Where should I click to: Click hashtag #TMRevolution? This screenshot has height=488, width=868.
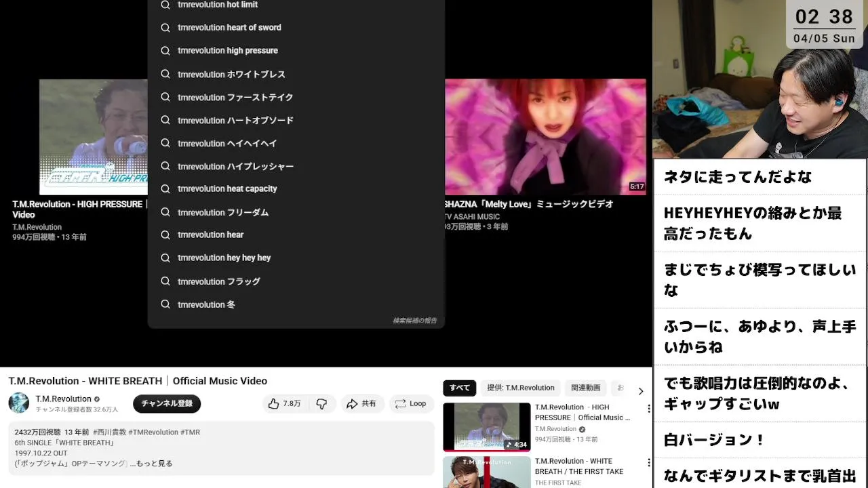click(x=153, y=432)
